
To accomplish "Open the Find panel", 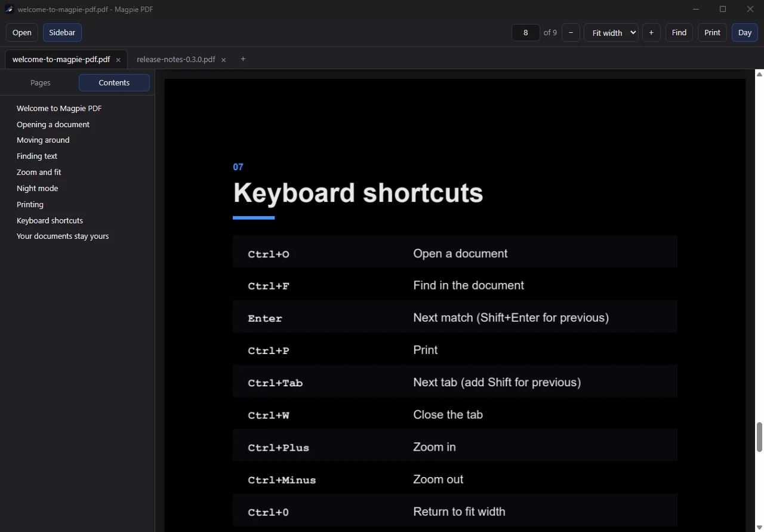I will (679, 33).
